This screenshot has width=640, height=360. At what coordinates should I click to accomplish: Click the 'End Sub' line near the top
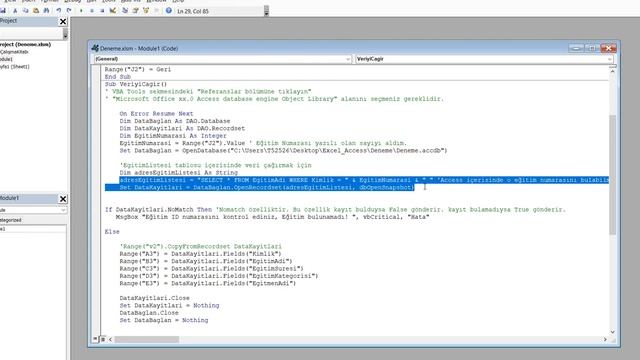tap(118, 77)
